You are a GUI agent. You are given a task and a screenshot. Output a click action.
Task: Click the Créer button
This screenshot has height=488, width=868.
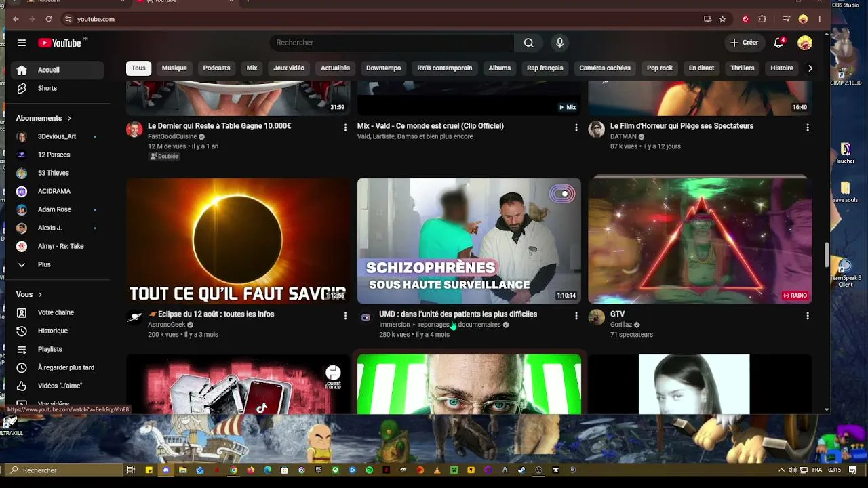744,43
